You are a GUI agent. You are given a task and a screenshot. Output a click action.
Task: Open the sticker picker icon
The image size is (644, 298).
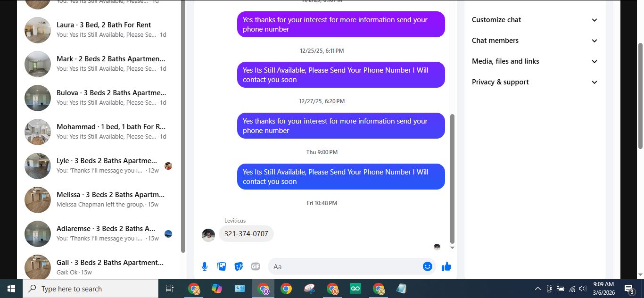[239, 266]
